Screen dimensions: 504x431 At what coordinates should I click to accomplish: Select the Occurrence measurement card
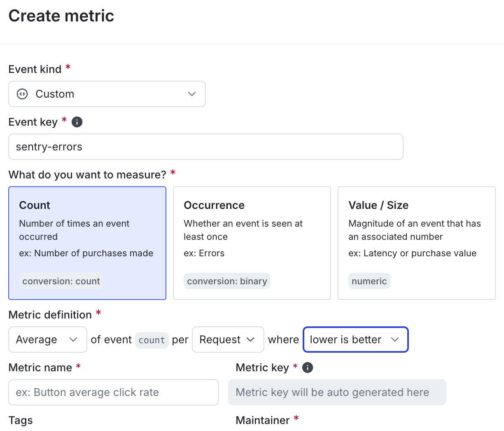pos(252,243)
